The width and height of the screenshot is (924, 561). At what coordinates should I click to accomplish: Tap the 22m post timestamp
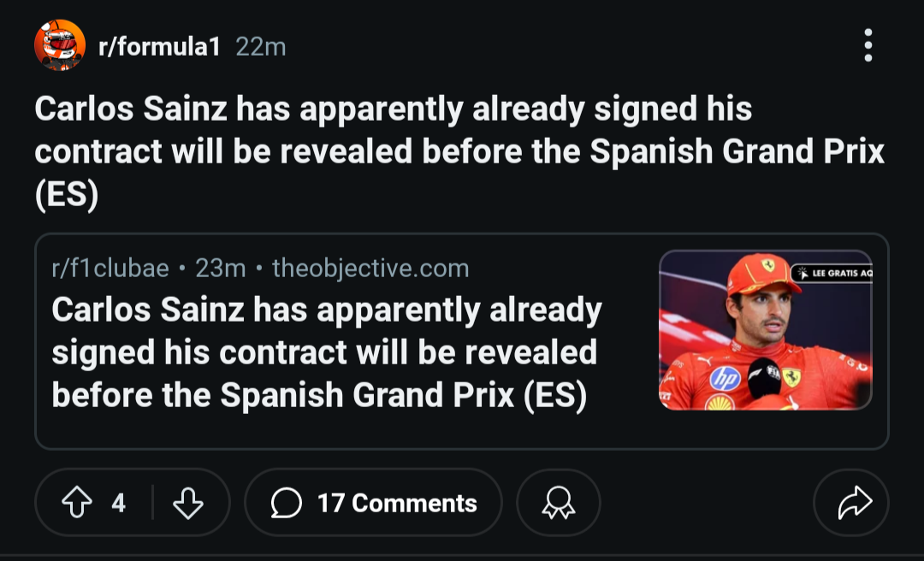point(261,46)
